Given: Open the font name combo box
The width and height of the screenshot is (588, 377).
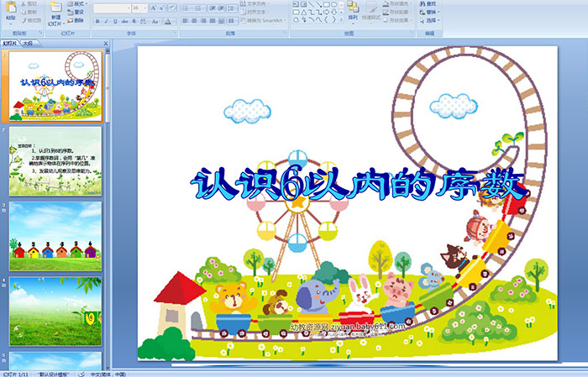Looking at the screenshot, I should point(112,8).
